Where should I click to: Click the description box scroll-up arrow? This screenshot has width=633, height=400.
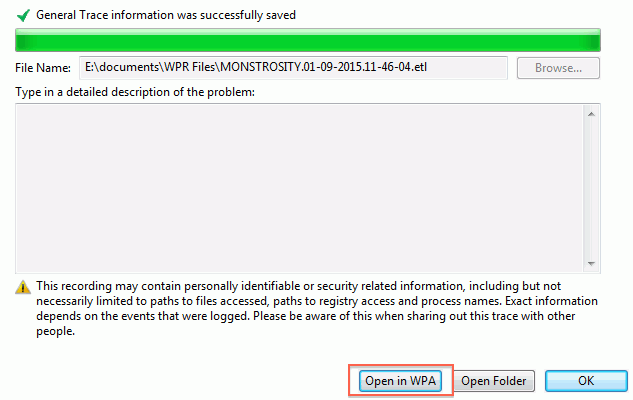pos(591,114)
